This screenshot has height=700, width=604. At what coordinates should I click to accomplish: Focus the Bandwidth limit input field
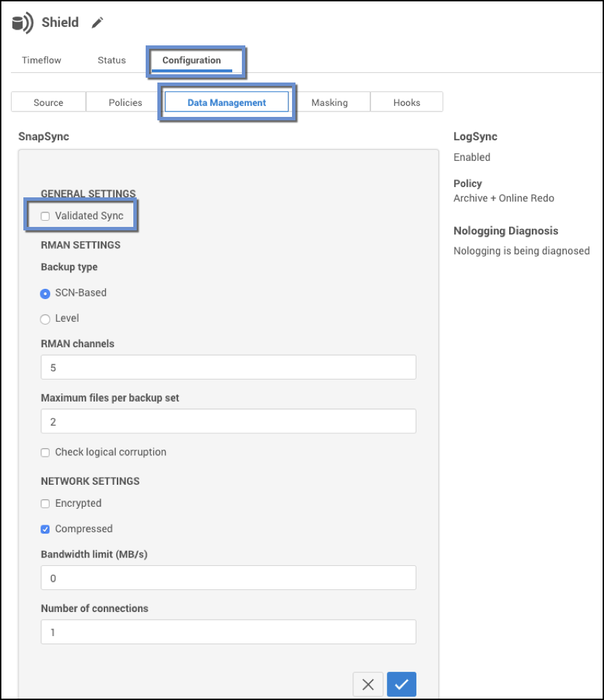click(x=228, y=578)
